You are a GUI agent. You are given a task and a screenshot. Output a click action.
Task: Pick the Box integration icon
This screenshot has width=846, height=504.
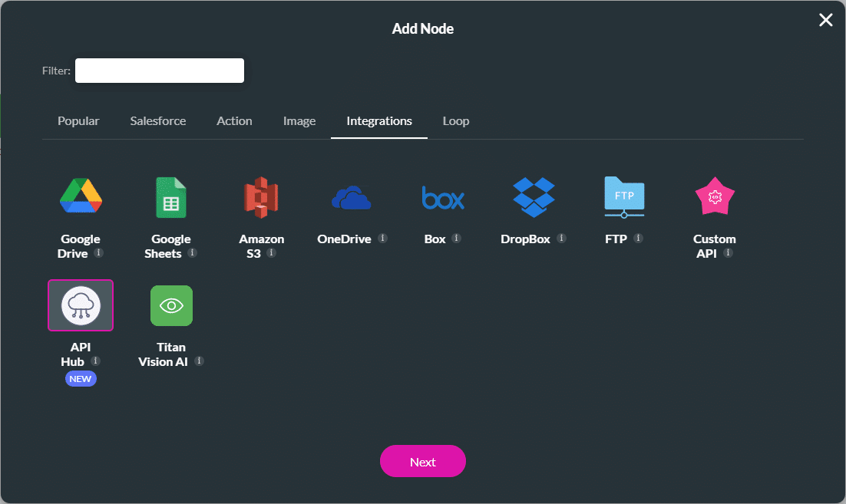(x=443, y=196)
